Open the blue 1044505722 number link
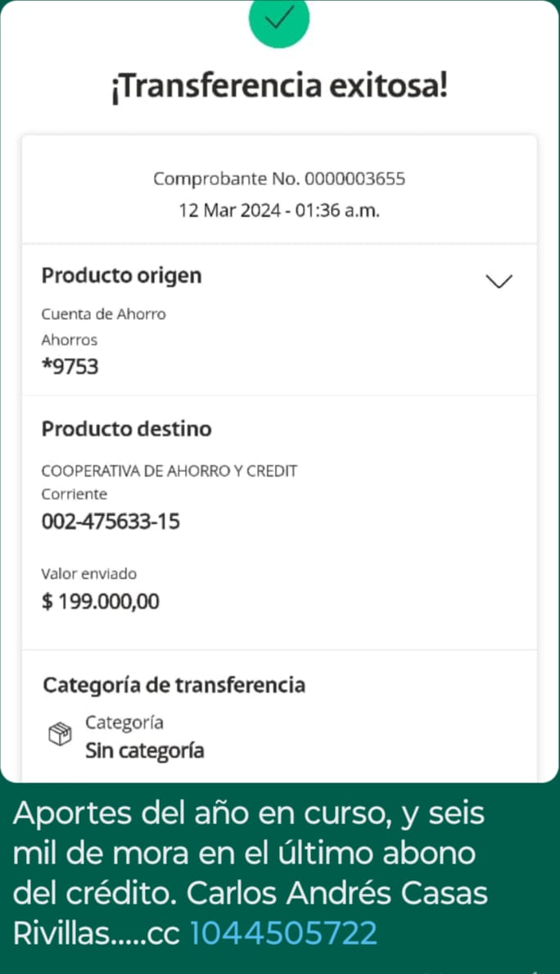 [x=283, y=933]
